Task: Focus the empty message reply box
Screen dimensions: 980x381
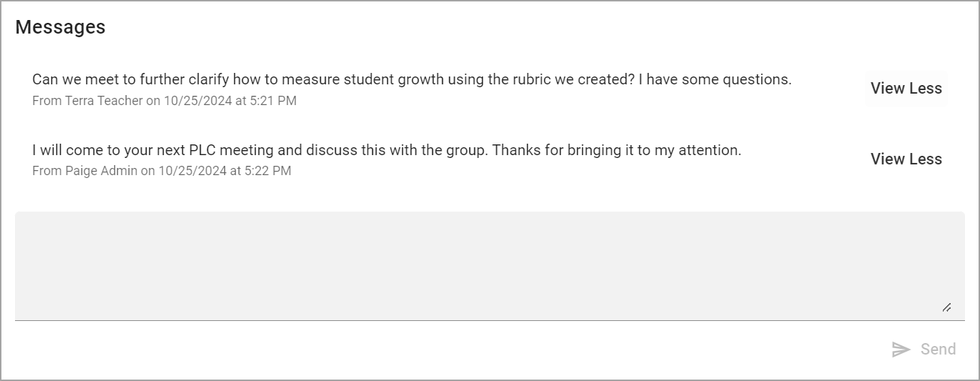Action: [489, 266]
